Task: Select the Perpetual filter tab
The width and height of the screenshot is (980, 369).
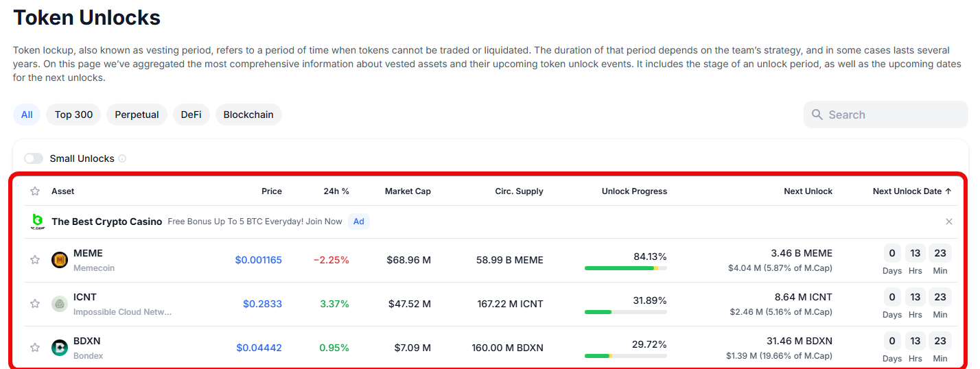Action: (137, 115)
